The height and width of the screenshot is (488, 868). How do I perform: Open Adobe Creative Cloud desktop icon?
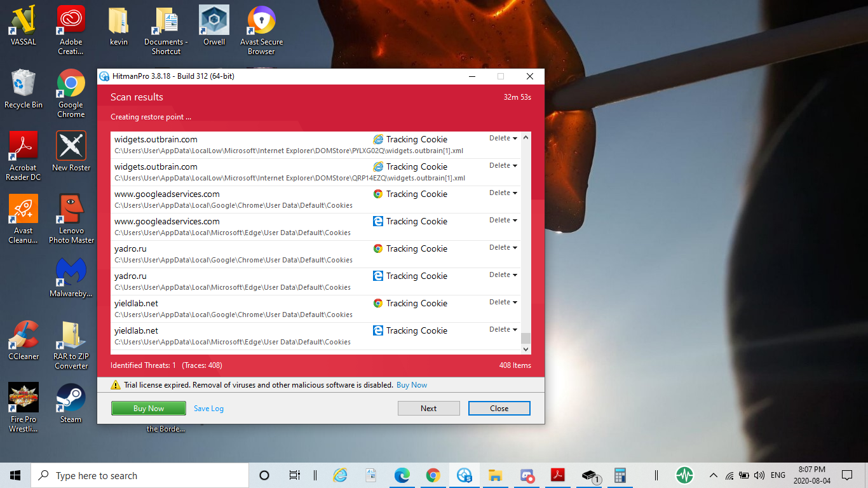71,30
